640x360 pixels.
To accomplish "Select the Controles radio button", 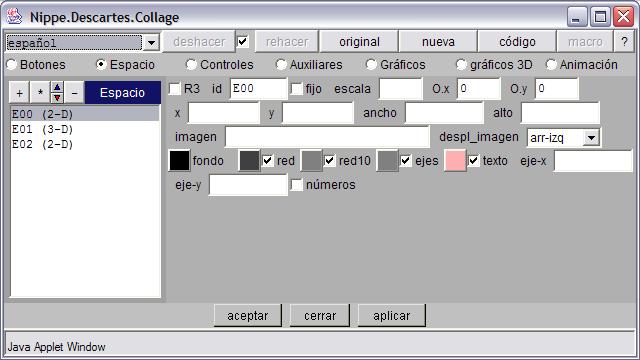I will 191,64.
